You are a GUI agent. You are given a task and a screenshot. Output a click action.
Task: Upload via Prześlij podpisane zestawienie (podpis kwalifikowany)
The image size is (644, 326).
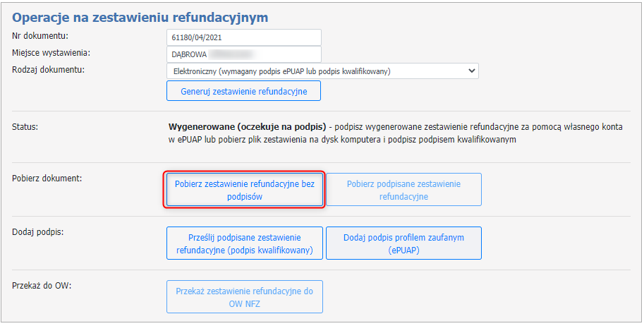click(244, 243)
